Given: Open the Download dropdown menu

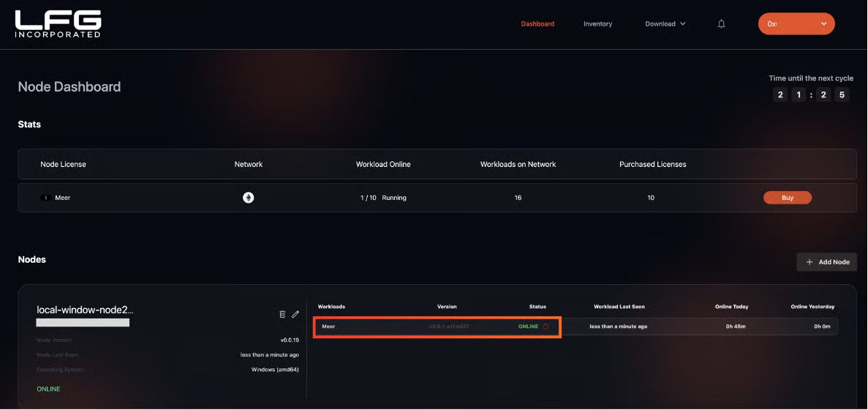Looking at the screenshot, I should click(665, 24).
